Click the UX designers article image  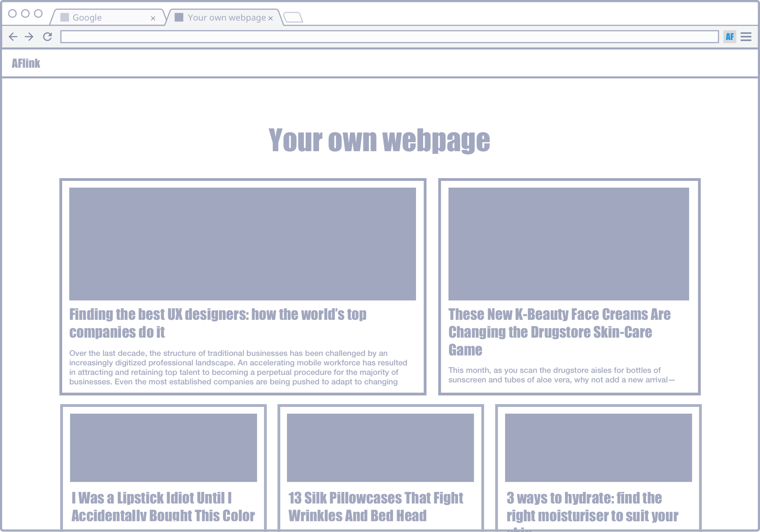[242, 244]
